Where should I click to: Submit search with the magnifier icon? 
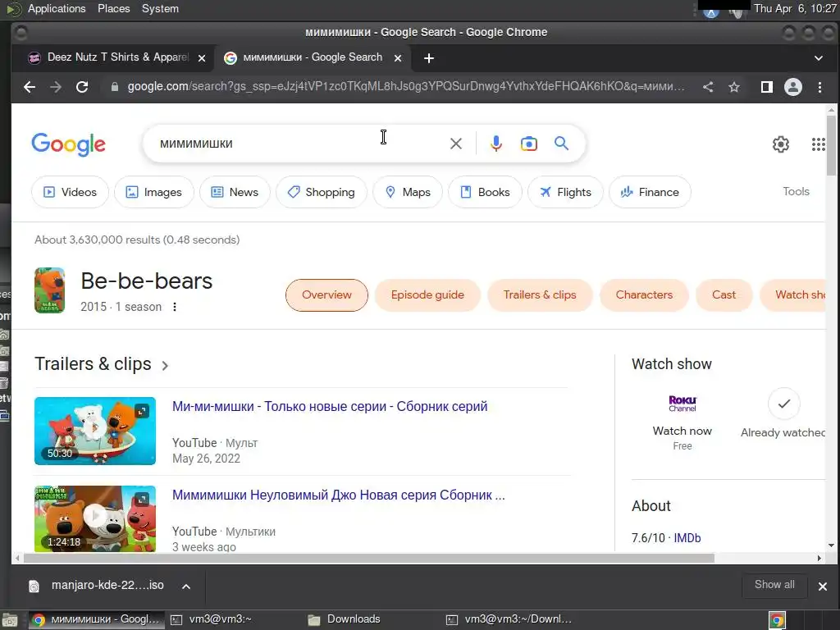click(x=561, y=144)
